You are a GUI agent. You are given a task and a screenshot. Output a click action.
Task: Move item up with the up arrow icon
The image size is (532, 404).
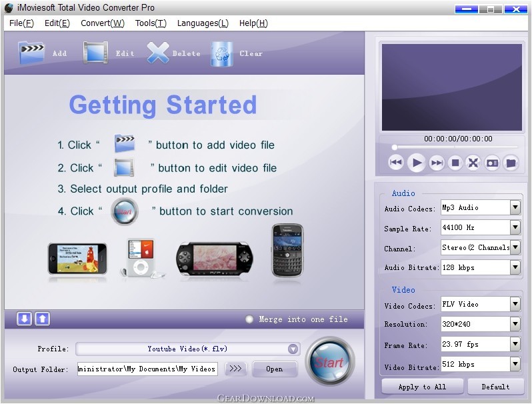(x=43, y=319)
